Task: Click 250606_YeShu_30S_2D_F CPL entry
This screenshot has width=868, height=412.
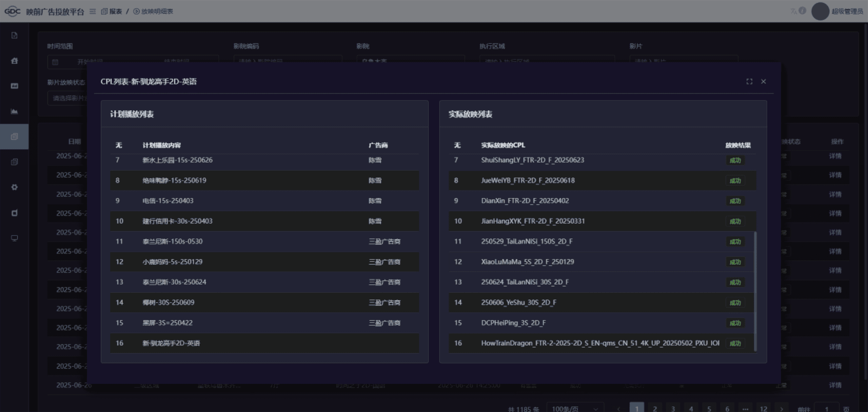Action: click(518, 302)
